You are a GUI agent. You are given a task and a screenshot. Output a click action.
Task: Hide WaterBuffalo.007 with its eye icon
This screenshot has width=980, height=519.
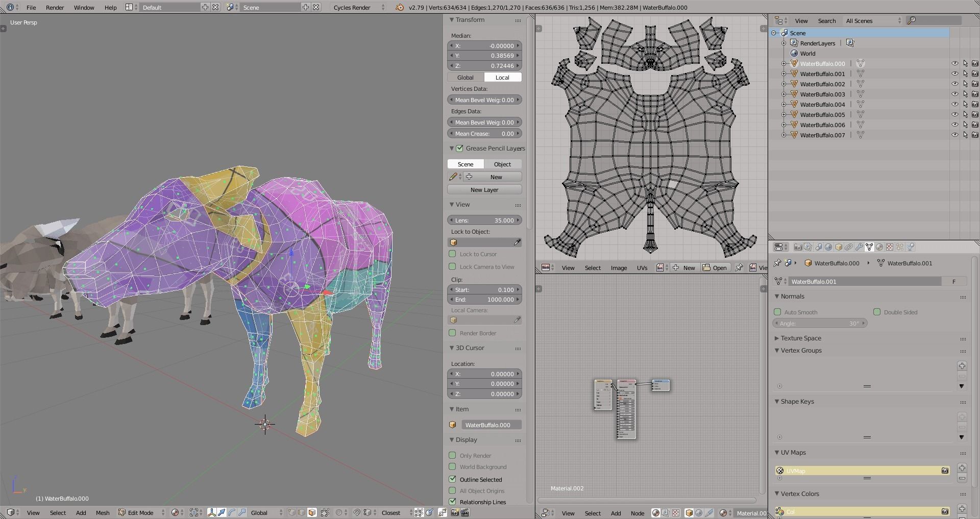pos(954,135)
